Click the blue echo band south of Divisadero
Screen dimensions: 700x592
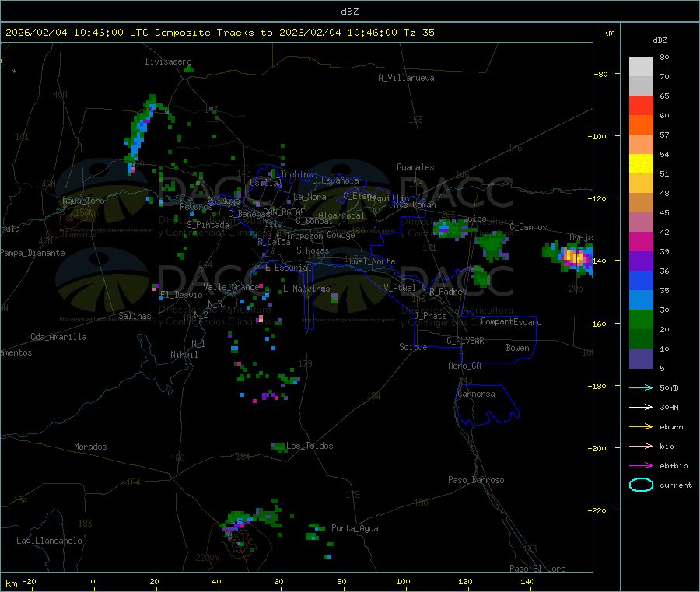(x=140, y=132)
